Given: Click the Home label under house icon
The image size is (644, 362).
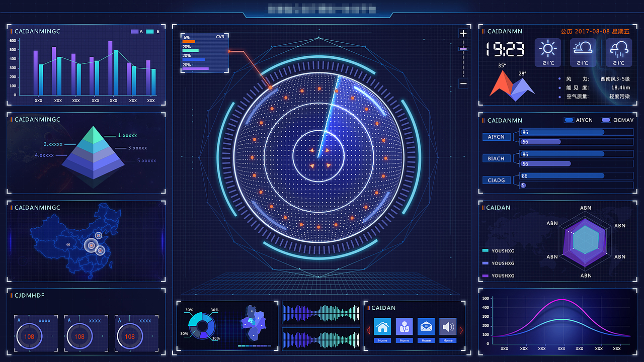Looking at the screenshot, I should point(382,340).
